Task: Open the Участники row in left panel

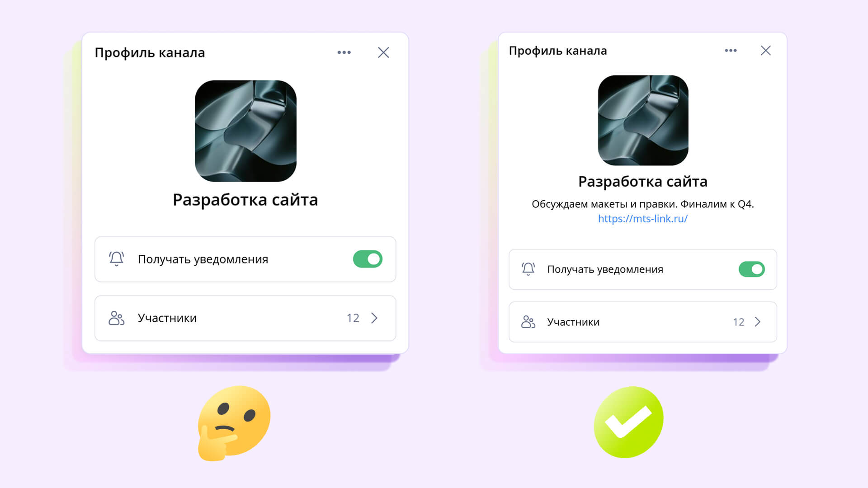Action: [245, 318]
